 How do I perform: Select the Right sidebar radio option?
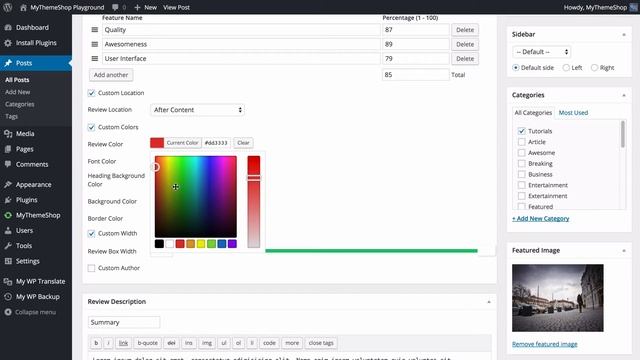click(595, 68)
